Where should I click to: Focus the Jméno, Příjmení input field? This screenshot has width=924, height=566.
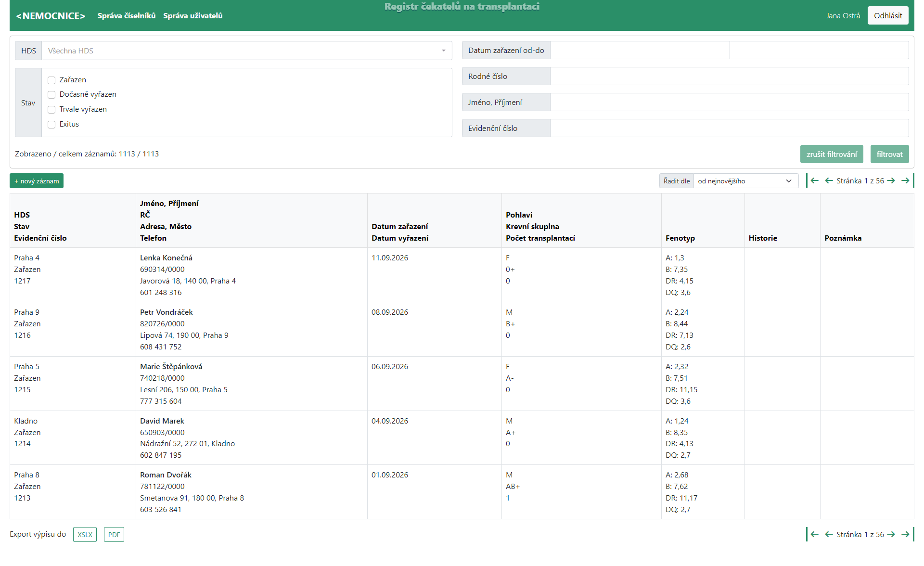pos(729,102)
